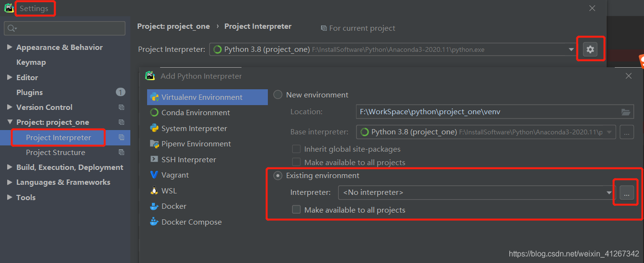
Task: Open the Base interpreter dropdown
Action: pyautogui.click(x=486, y=131)
